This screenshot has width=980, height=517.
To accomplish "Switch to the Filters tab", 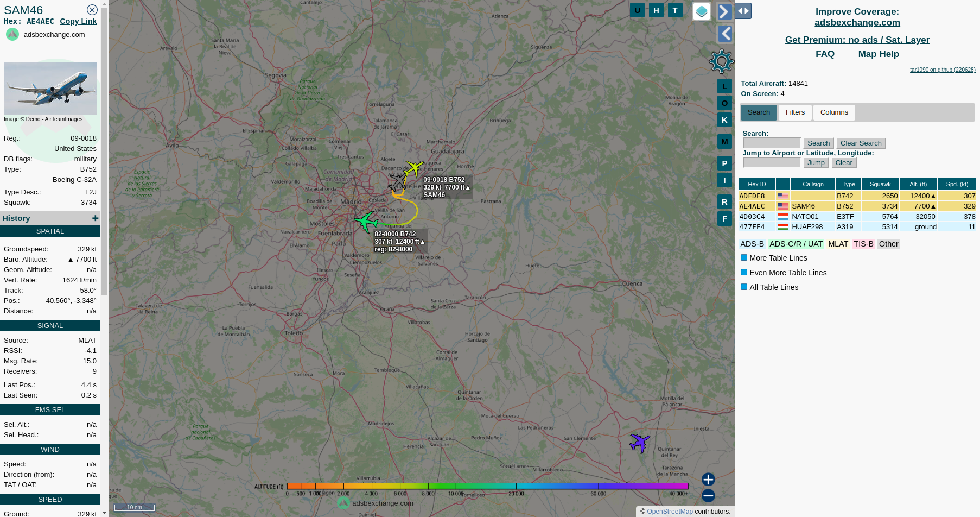I will point(795,112).
